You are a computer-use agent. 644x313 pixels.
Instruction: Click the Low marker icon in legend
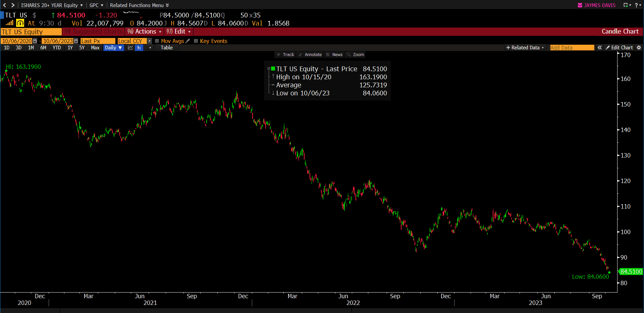coord(273,93)
